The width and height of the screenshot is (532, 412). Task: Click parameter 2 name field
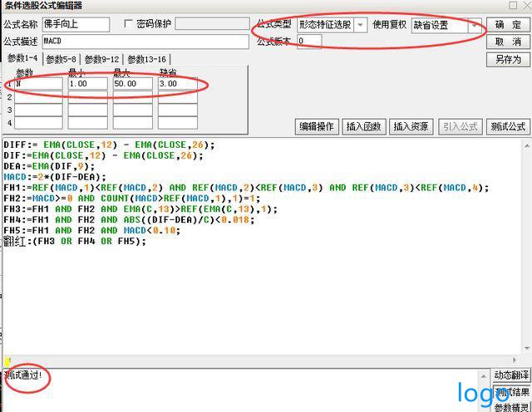coord(38,97)
